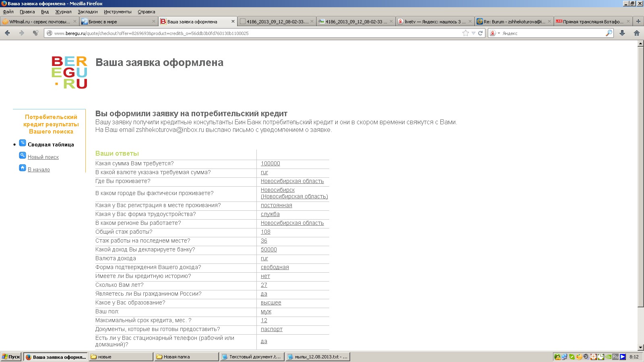Click the site identity globe icon in the address bar
The height and width of the screenshot is (362, 644).
coord(50,33)
